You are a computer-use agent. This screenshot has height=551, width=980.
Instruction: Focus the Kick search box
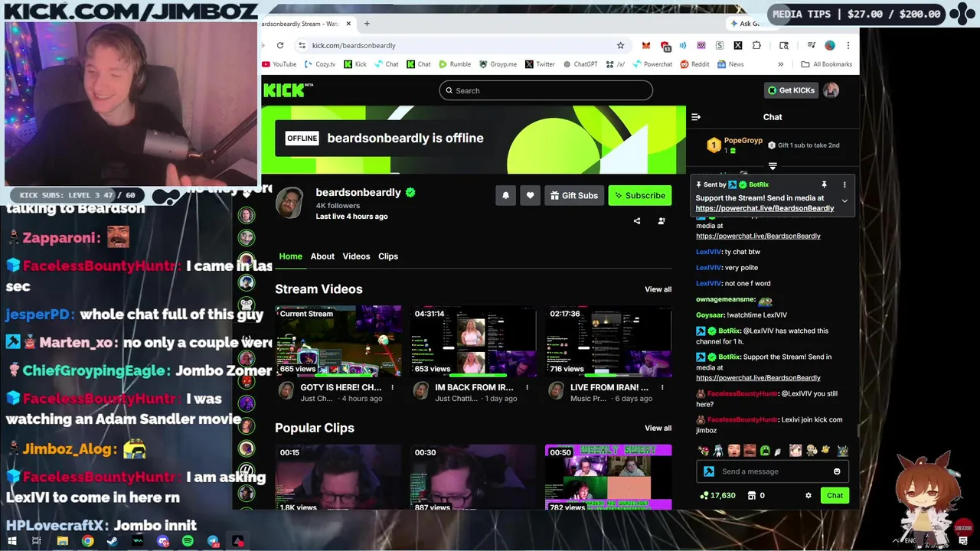[x=546, y=90]
